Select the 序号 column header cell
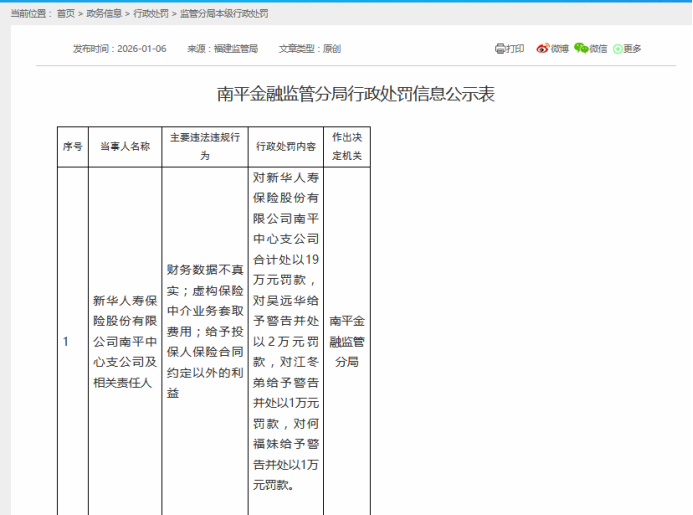Viewport: 693px width, 515px height. coord(73,147)
